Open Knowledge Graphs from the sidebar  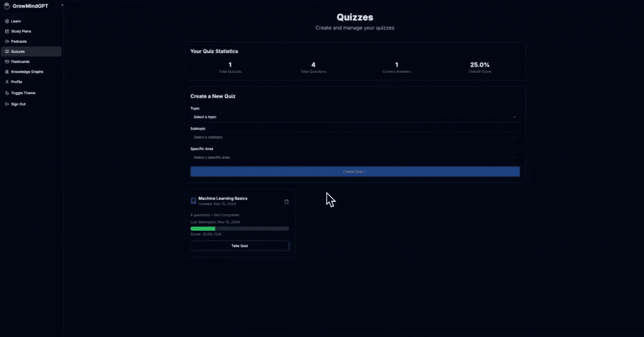click(x=31, y=72)
